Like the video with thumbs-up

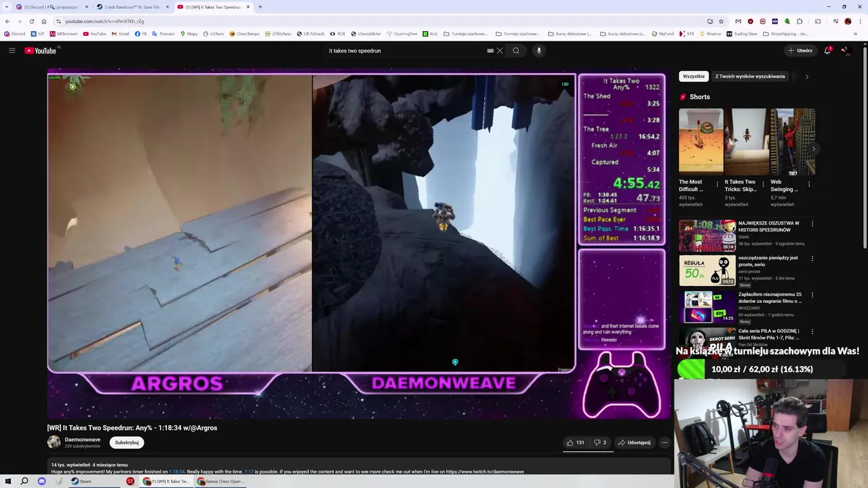(x=575, y=443)
